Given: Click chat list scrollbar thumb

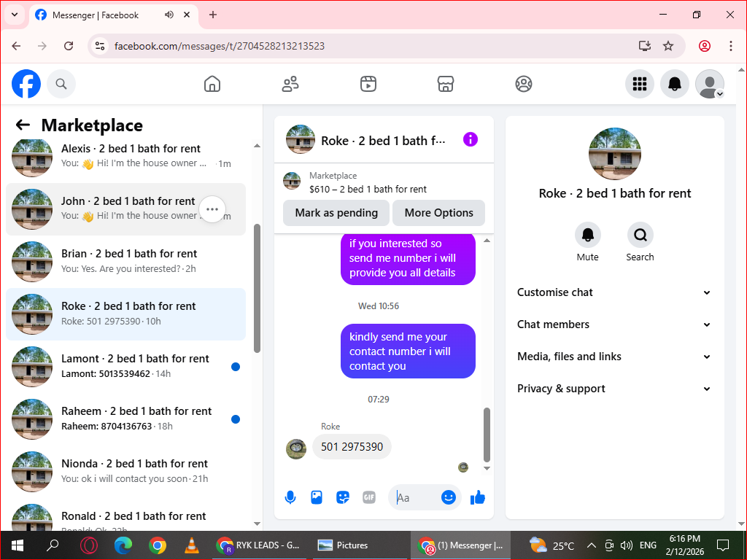Looking at the screenshot, I should coord(258,289).
